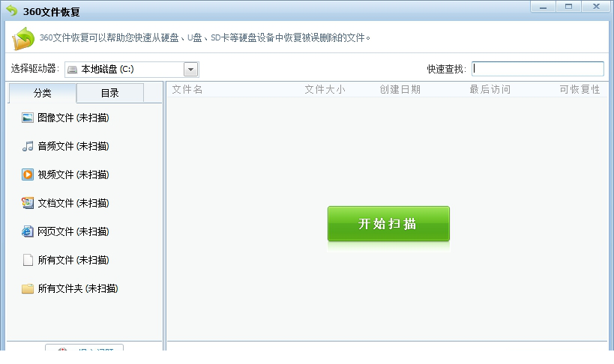This screenshot has width=614, height=364.
Task: Sort by the 可恢复性 column header
Action: pos(580,90)
